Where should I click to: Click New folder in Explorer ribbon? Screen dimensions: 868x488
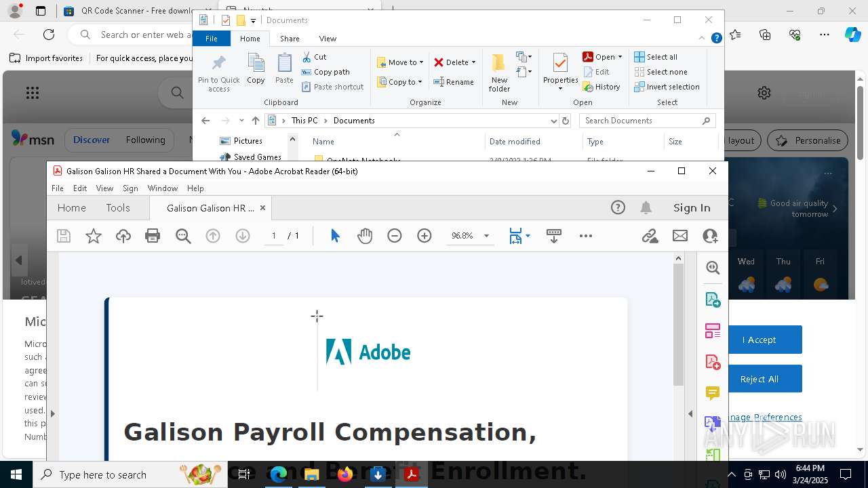point(499,73)
